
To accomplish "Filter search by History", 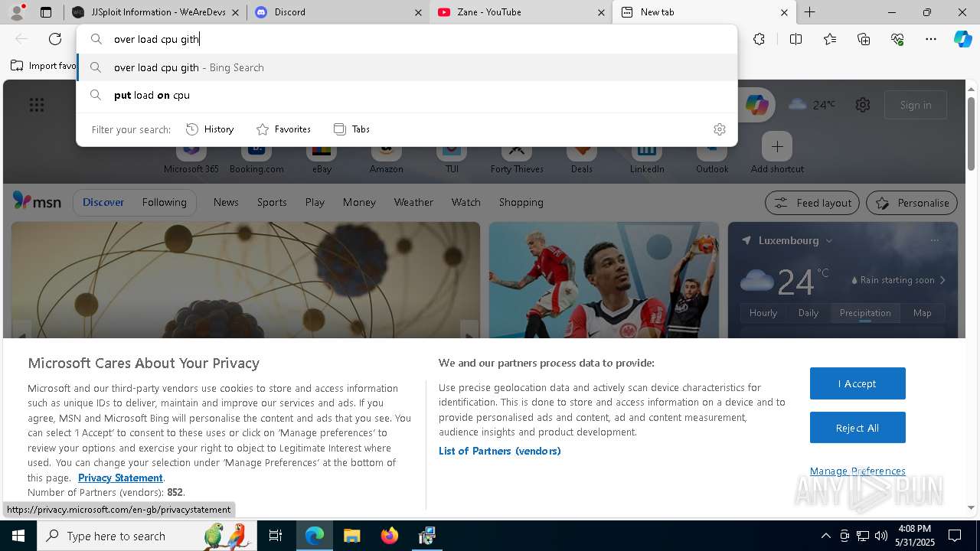I will point(210,129).
